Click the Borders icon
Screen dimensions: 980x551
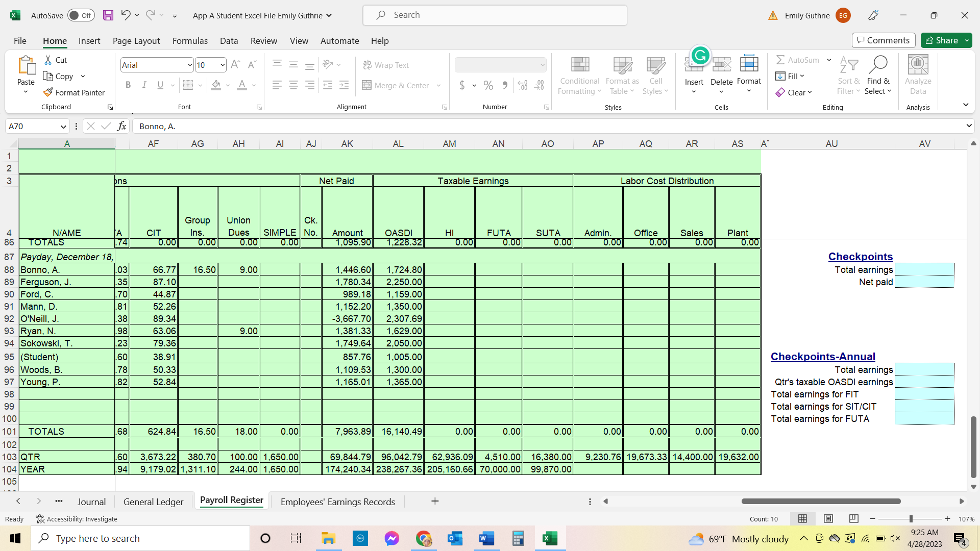tap(188, 85)
